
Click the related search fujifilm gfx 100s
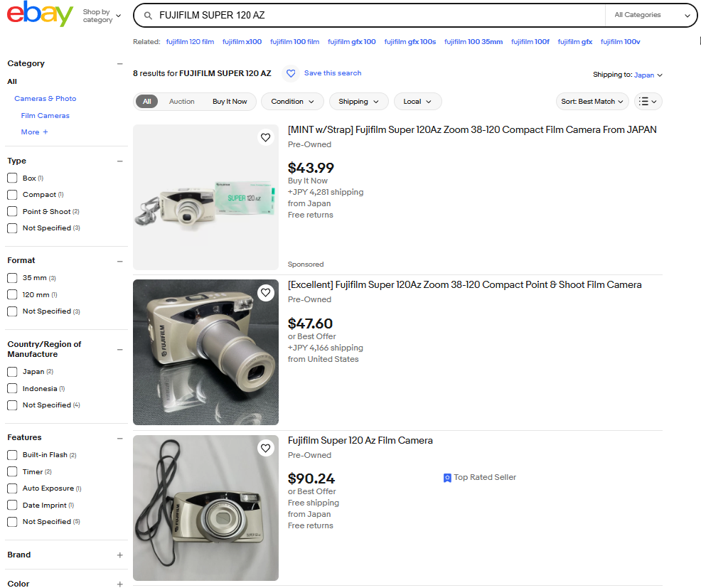click(x=410, y=41)
